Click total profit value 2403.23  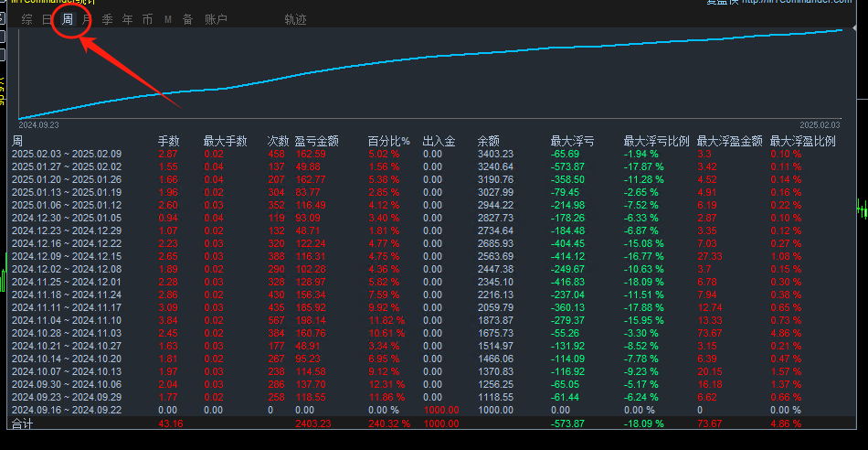[x=314, y=423]
